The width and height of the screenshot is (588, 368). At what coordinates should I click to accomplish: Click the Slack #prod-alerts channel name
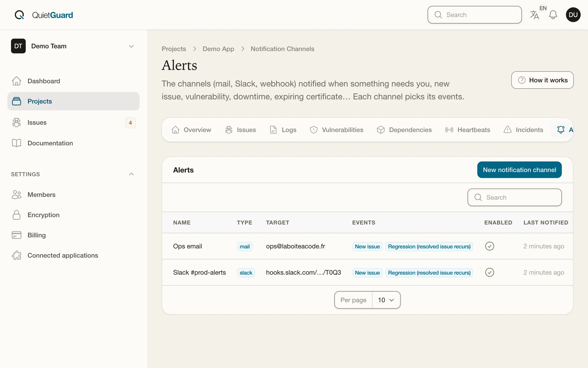pyautogui.click(x=199, y=272)
